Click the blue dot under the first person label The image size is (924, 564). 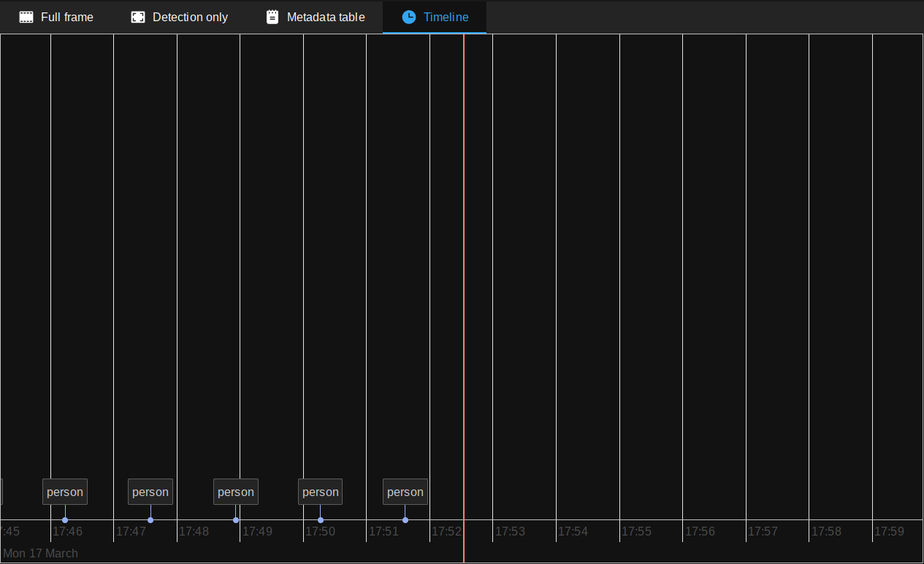pyautogui.click(x=65, y=519)
